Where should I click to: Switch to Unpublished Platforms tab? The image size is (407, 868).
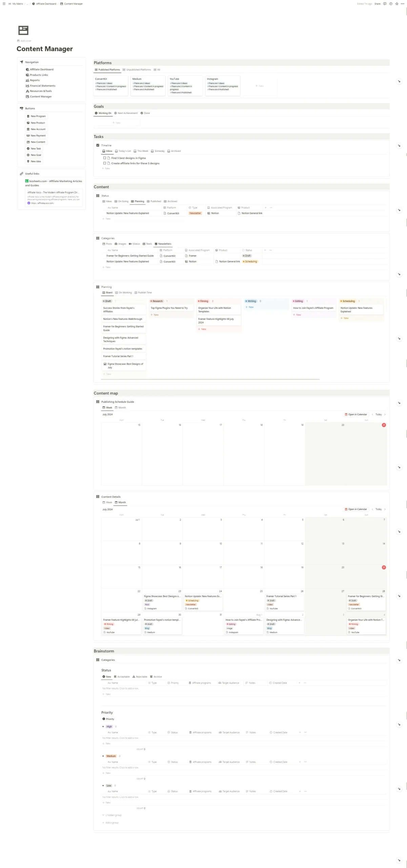click(x=137, y=70)
